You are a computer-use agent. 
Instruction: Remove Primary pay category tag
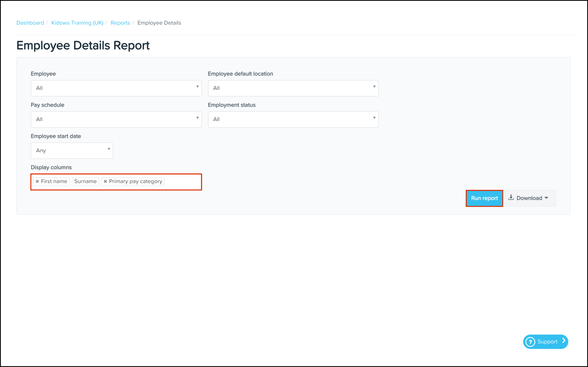(105, 181)
